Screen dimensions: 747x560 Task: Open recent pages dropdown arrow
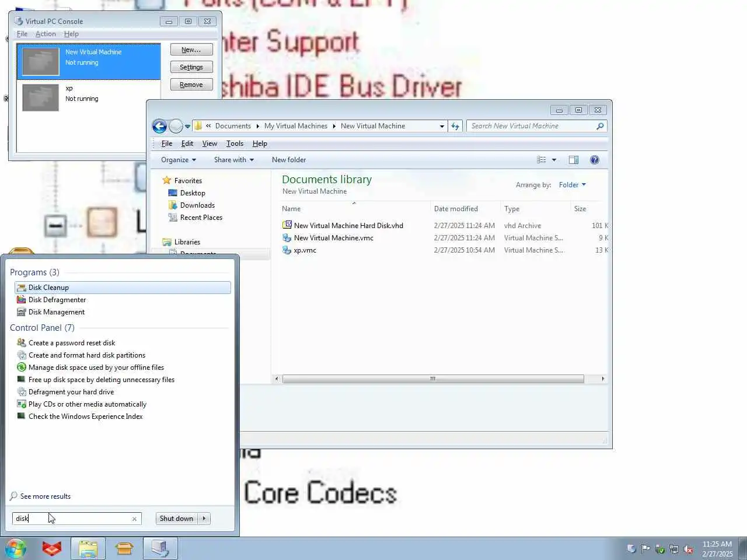(x=187, y=126)
